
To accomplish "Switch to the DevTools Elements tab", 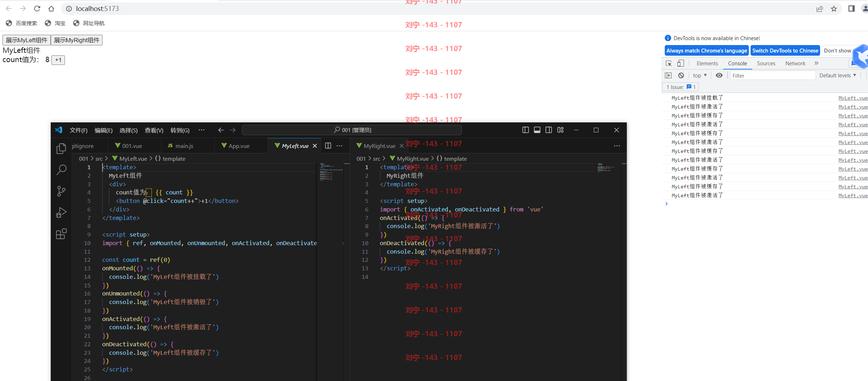I will tap(707, 63).
